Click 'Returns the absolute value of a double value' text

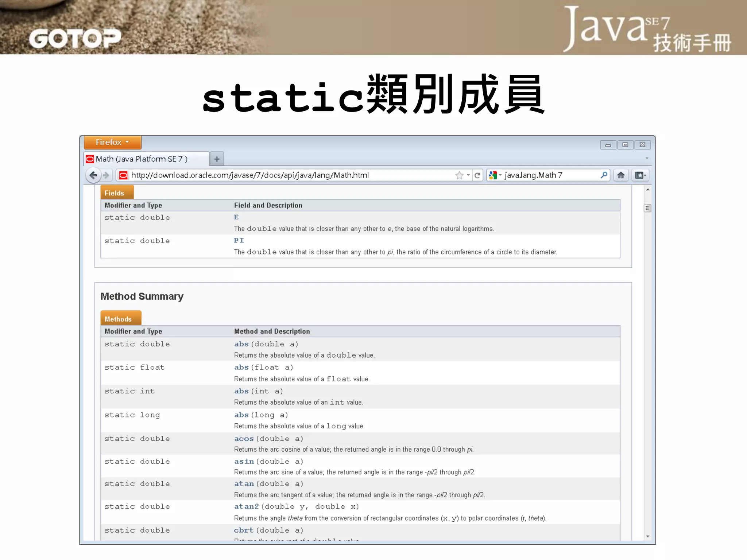point(304,355)
